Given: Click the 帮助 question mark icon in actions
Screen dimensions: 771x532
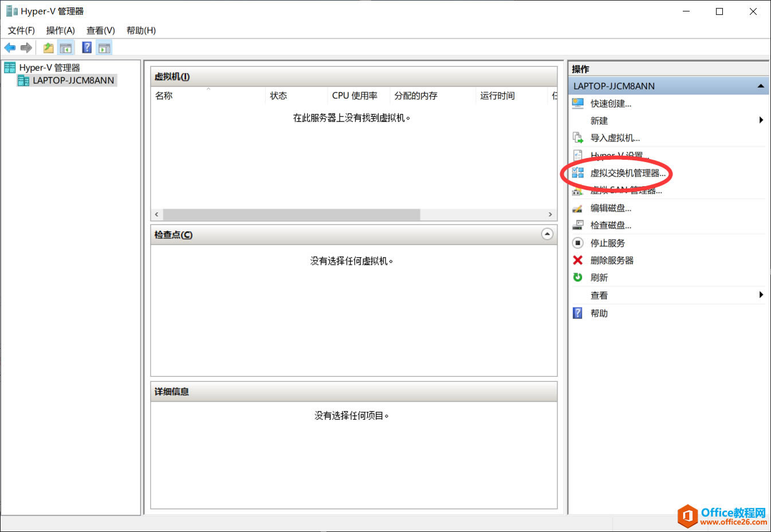Looking at the screenshot, I should 578,313.
